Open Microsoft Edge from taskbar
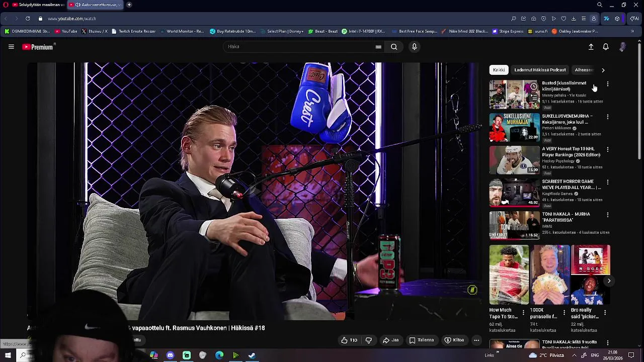Viewport: 644px width, 362px height. pos(219,355)
